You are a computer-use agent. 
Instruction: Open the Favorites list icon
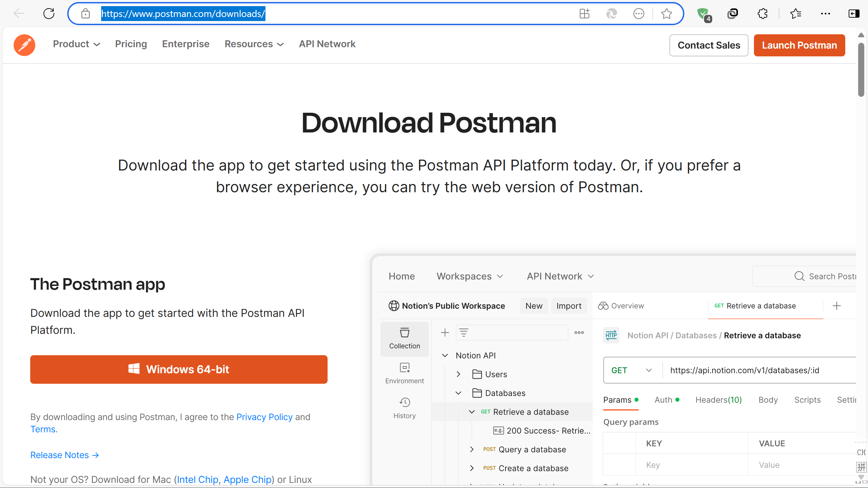coord(795,14)
